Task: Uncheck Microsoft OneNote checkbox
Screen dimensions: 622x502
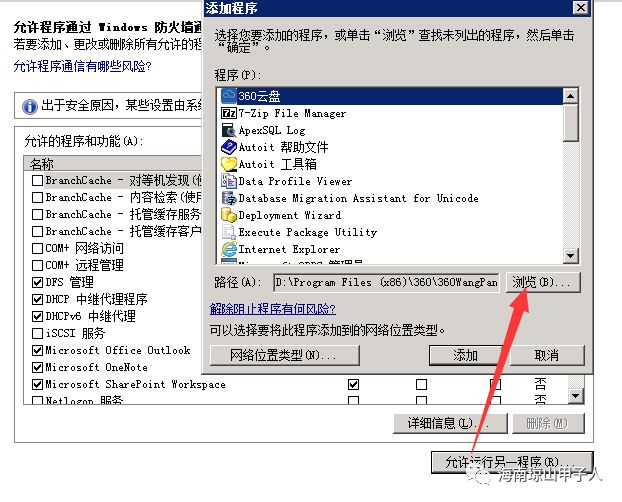Action: click(37, 367)
